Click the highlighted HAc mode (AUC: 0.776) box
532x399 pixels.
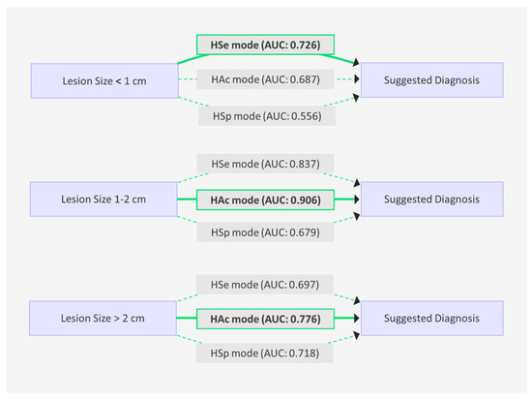pos(265,320)
